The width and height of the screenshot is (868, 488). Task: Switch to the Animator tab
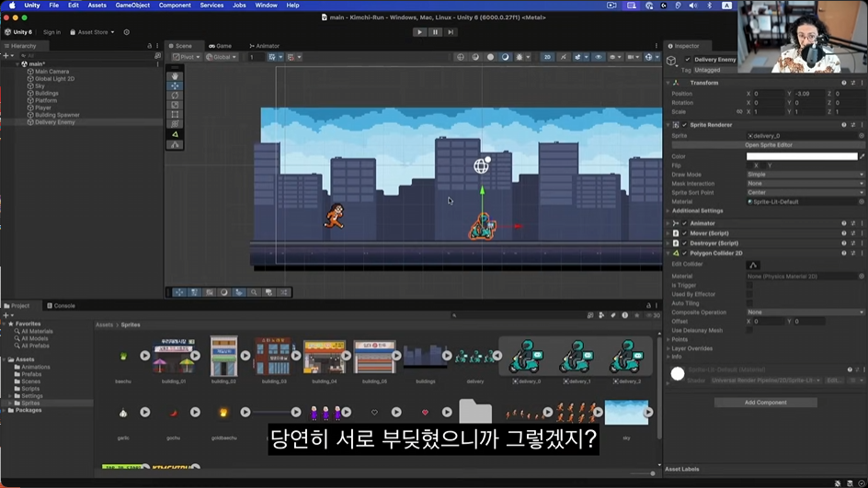pyautogui.click(x=264, y=46)
